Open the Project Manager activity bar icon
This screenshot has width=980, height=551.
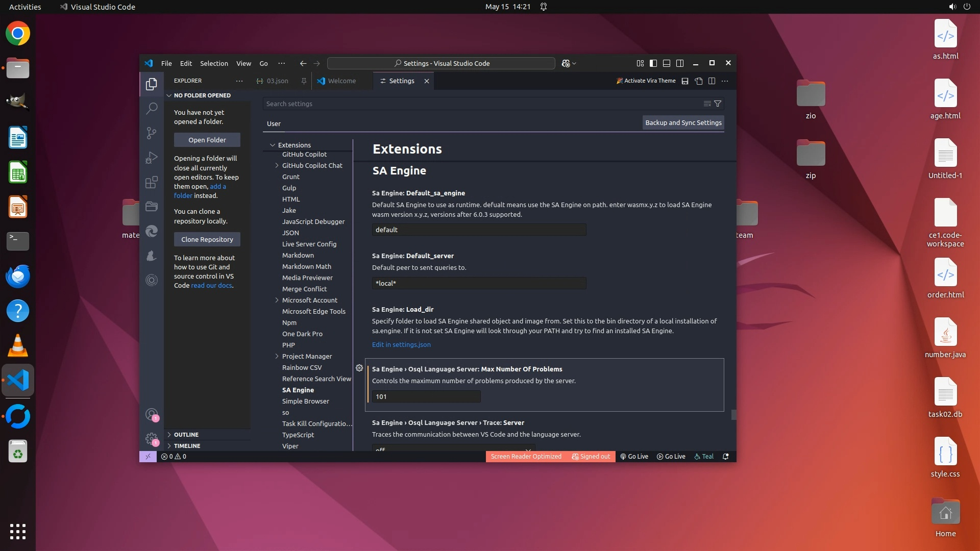coord(152,207)
